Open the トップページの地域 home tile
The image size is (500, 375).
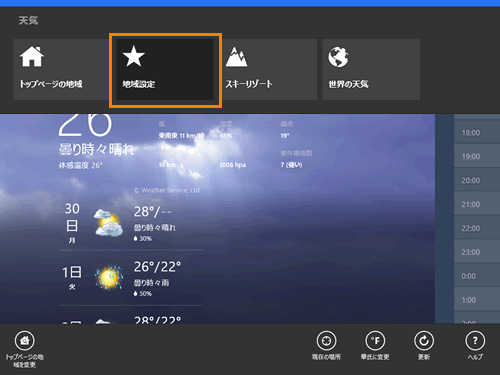61,69
